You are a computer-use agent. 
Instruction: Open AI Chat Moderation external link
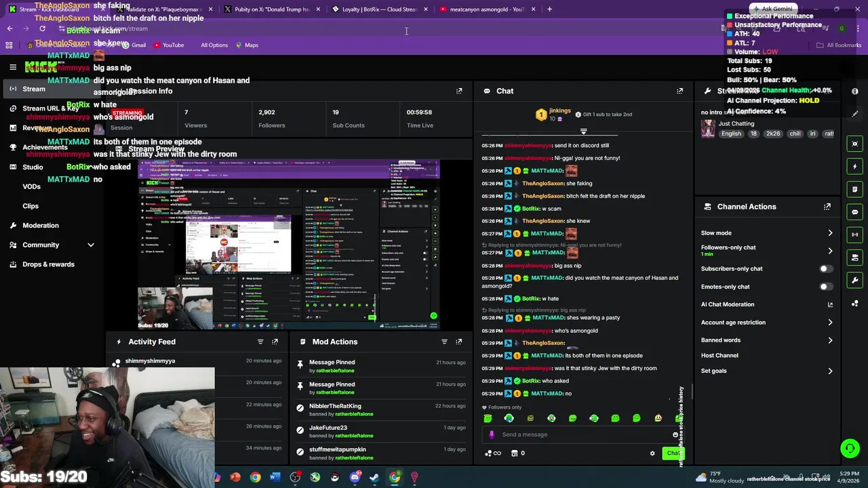(830, 304)
